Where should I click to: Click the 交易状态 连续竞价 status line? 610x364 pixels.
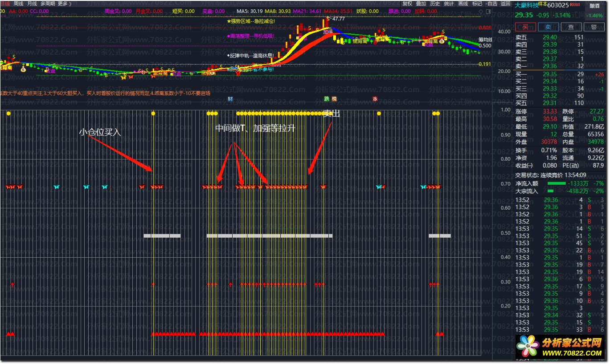click(x=551, y=175)
